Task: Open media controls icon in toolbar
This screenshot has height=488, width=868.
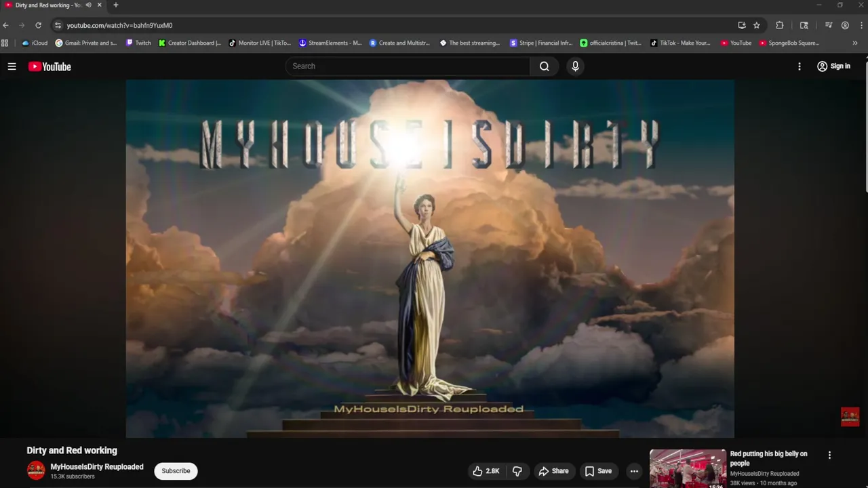Action: [x=829, y=25]
